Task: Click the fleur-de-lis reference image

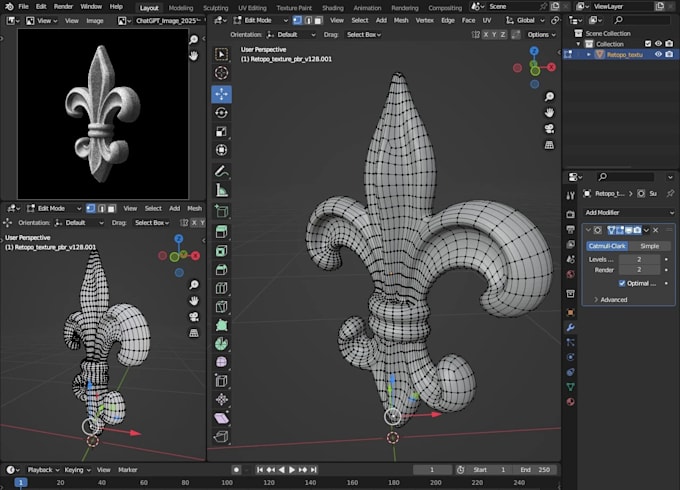Action: point(103,114)
